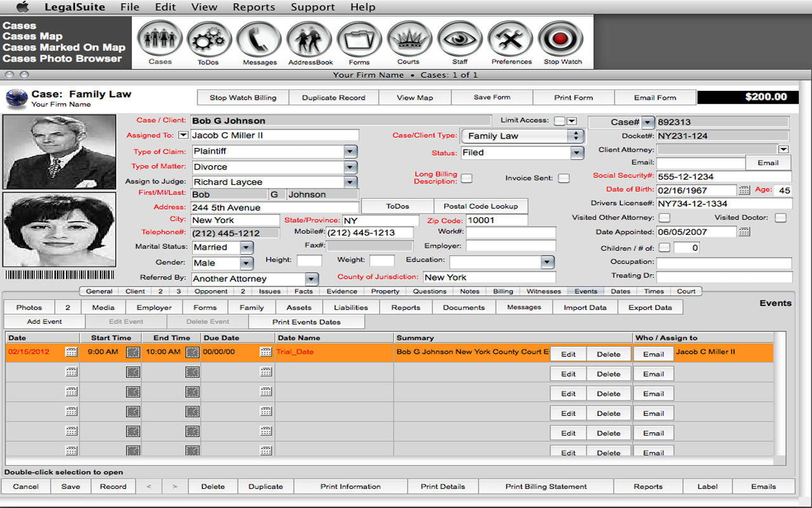Open the Case# selector dropdown
812x508 pixels.
[647, 123]
